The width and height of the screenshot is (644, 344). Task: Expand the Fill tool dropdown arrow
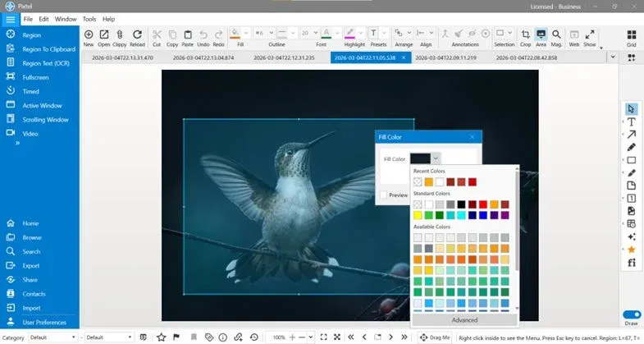click(246, 33)
